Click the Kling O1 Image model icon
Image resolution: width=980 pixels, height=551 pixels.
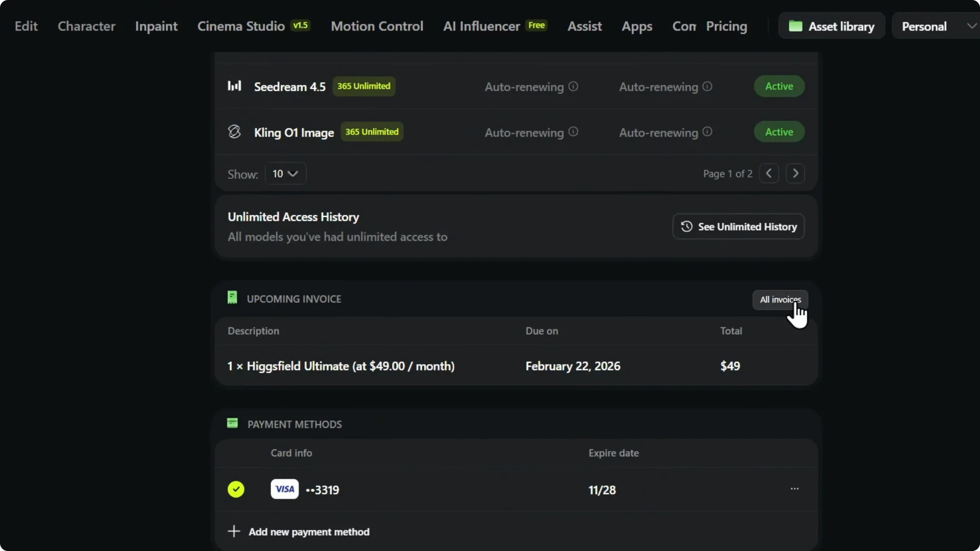click(x=234, y=131)
